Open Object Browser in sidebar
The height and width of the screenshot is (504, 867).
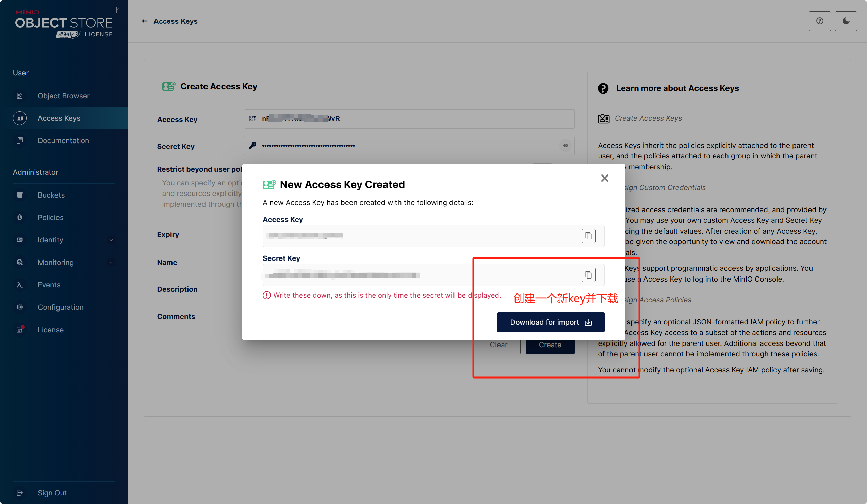click(63, 96)
